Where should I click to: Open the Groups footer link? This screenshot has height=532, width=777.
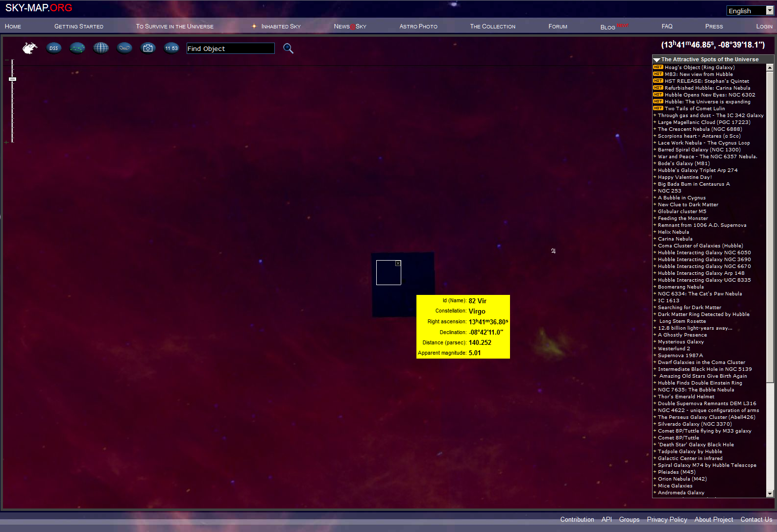click(x=629, y=520)
